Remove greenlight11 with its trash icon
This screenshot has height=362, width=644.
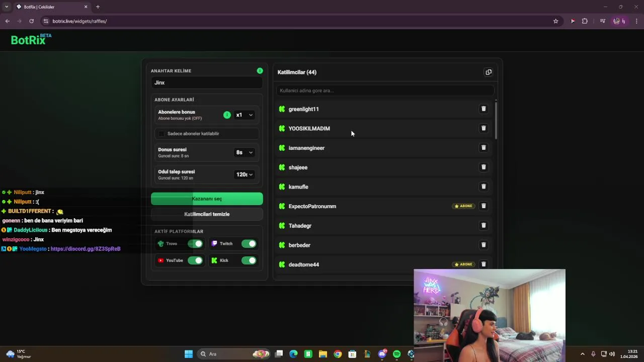pyautogui.click(x=484, y=109)
